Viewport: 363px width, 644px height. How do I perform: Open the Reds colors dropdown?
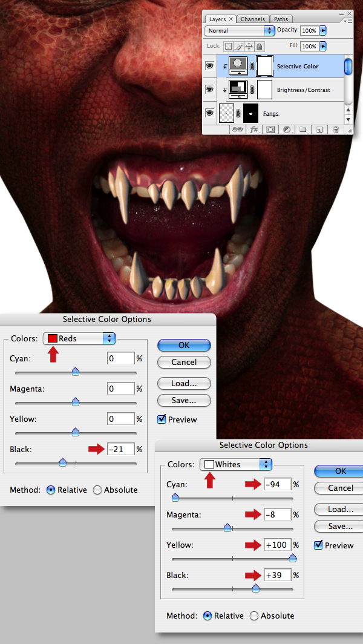click(x=79, y=338)
